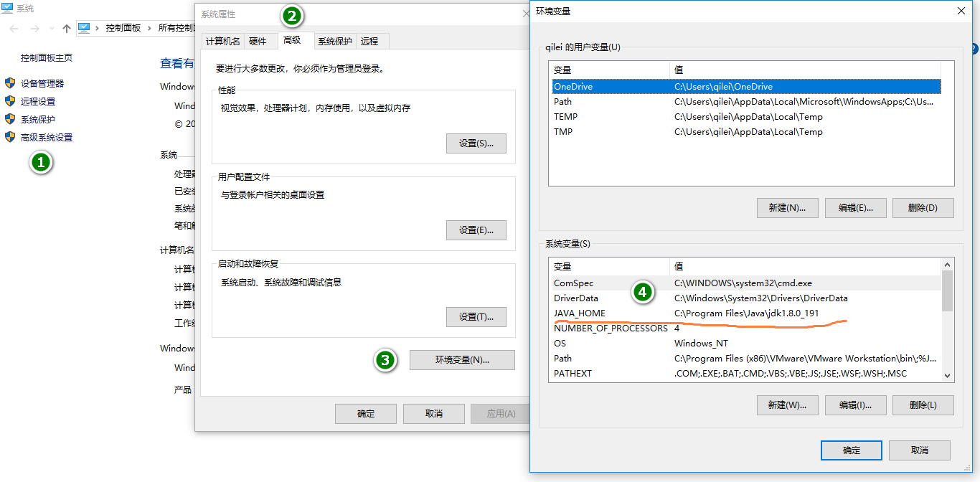Click 确定 in 系统属性 dialog

click(366, 414)
